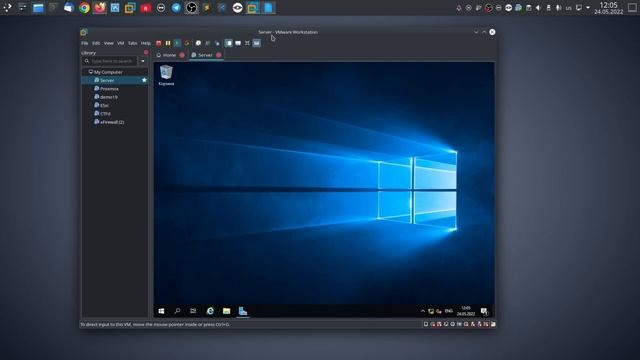Screen dimensions: 640x360
Task: Take a snapshot using the clock icon
Action: click(x=198, y=43)
